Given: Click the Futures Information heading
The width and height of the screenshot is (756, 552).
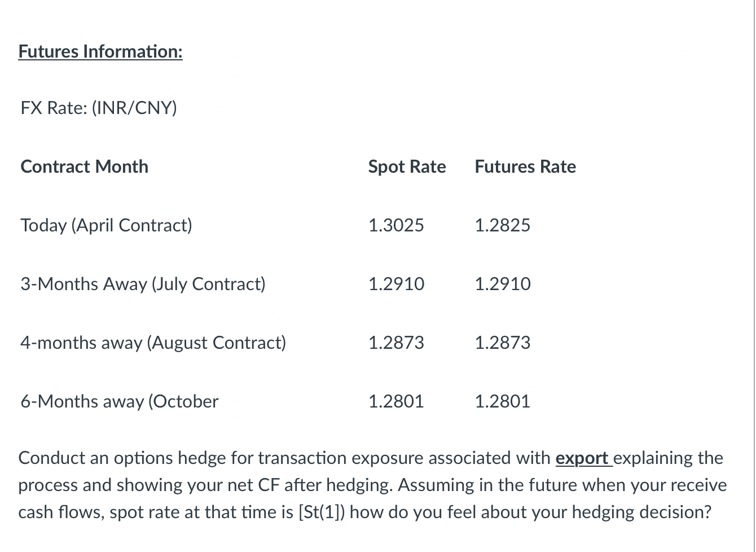Looking at the screenshot, I should coord(100,51).
